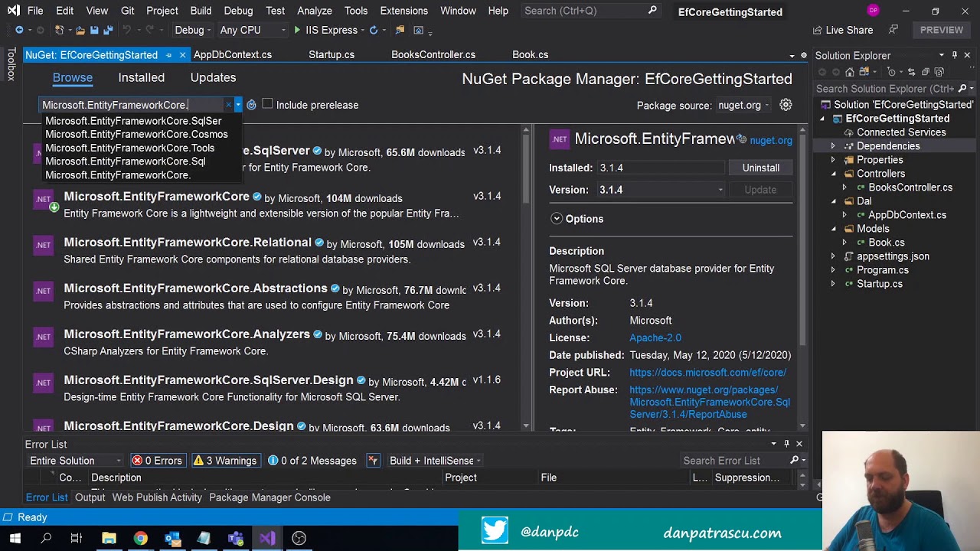This screenshot has width=980, height=551.
Task: Collapse the Options expander
Action: coord(557,219)
